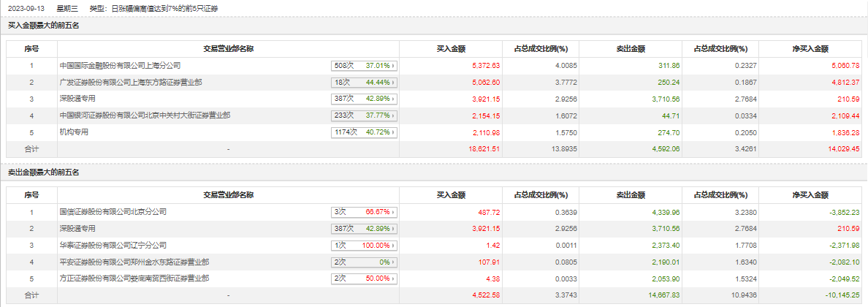Click 广发证券上海东方路证券营业部 link
868x307 pixels.
131,83
